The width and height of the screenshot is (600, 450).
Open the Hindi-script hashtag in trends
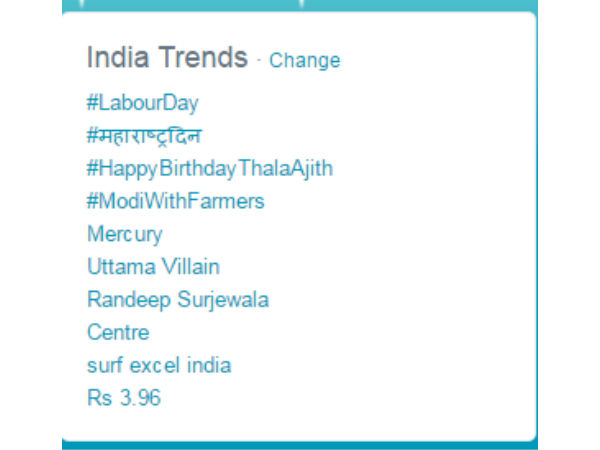coord(150,135)
